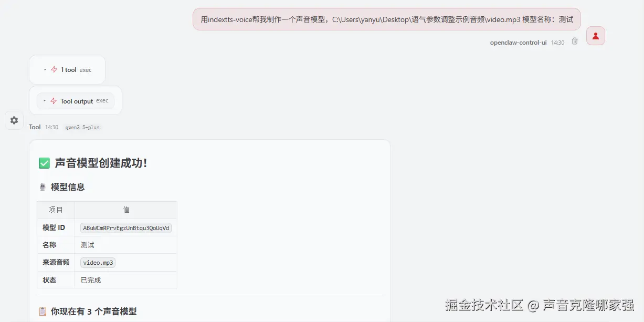
Task: Click the model ID chip to copy it
Action: pos(126,227)
